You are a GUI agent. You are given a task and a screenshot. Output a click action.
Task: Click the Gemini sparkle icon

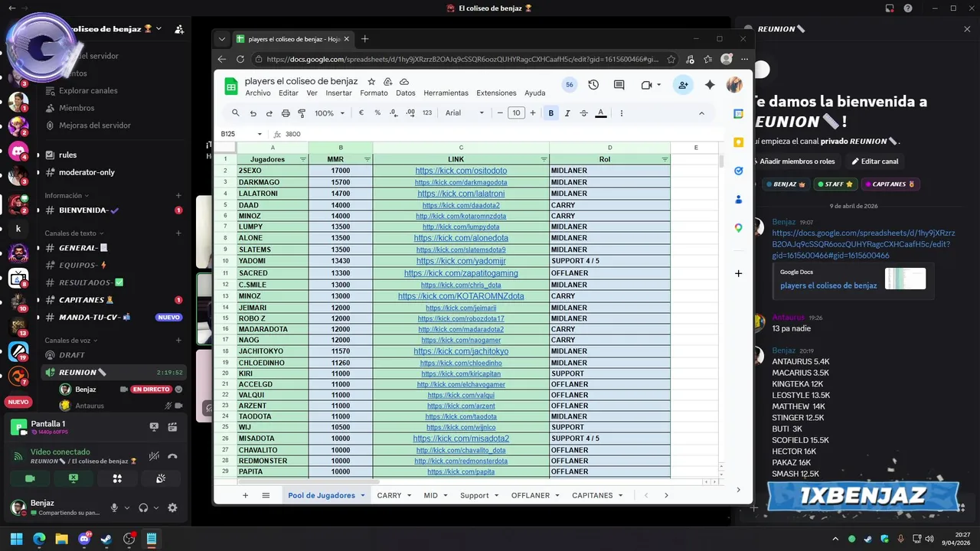click(710, 85)
